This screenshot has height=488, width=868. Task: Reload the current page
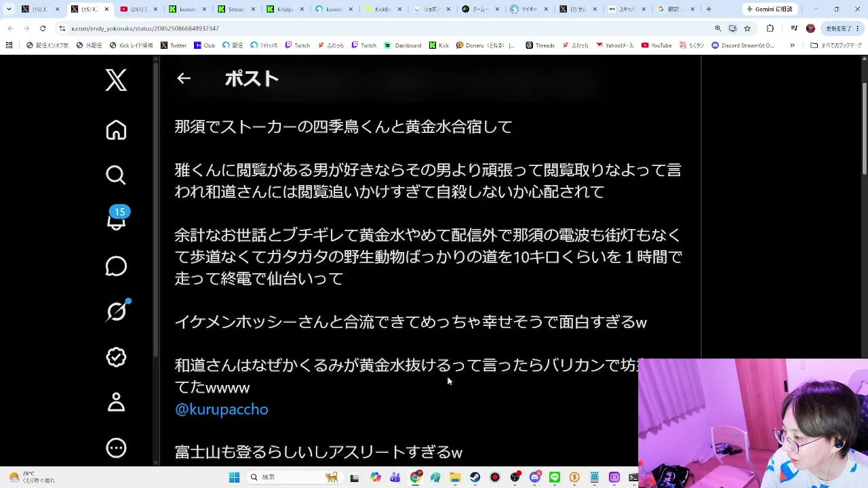coord(43,28)
